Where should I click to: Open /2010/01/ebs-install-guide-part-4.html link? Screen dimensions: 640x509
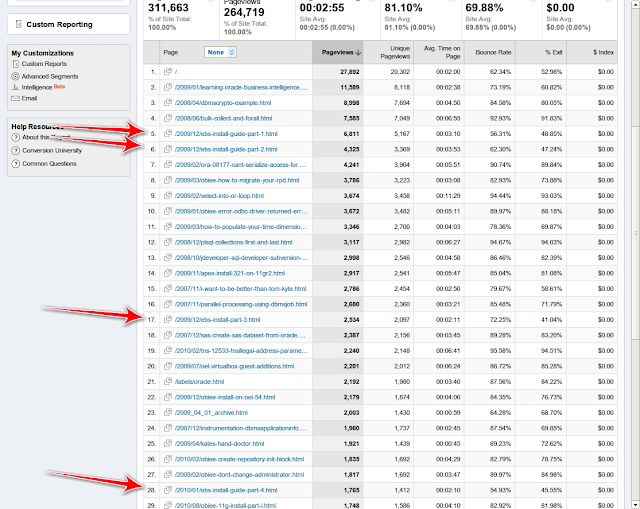pyautogui.click(x=226, y=490)
